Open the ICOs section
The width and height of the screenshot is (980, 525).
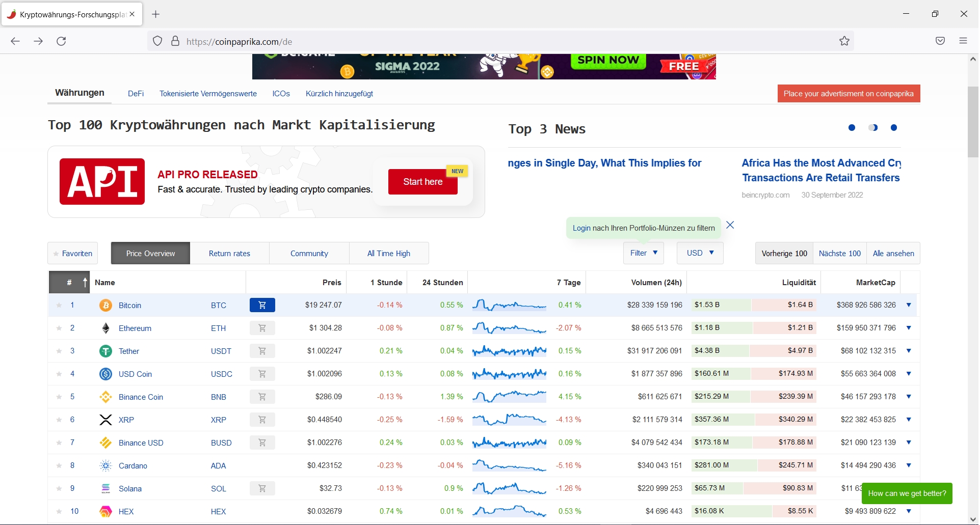[x=281, y=94]
